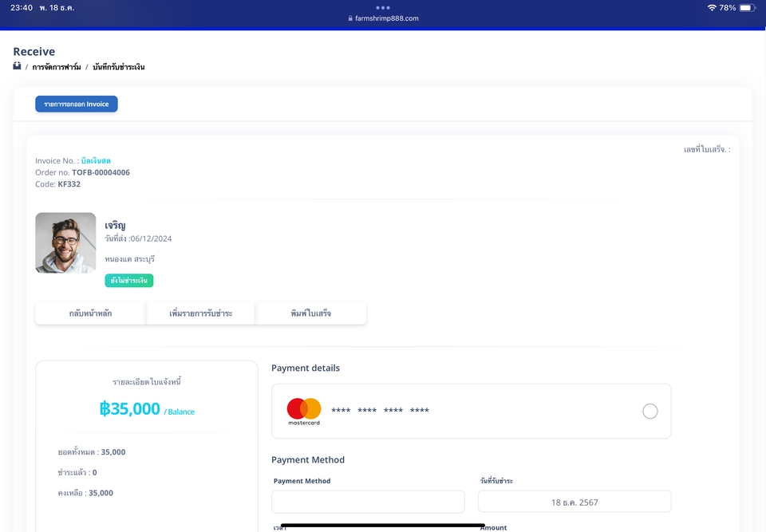Click the เพิ่มรายการรับชำระ button
Screen dimensions: 766x532
pyautogui.click(x=201, y=313)
